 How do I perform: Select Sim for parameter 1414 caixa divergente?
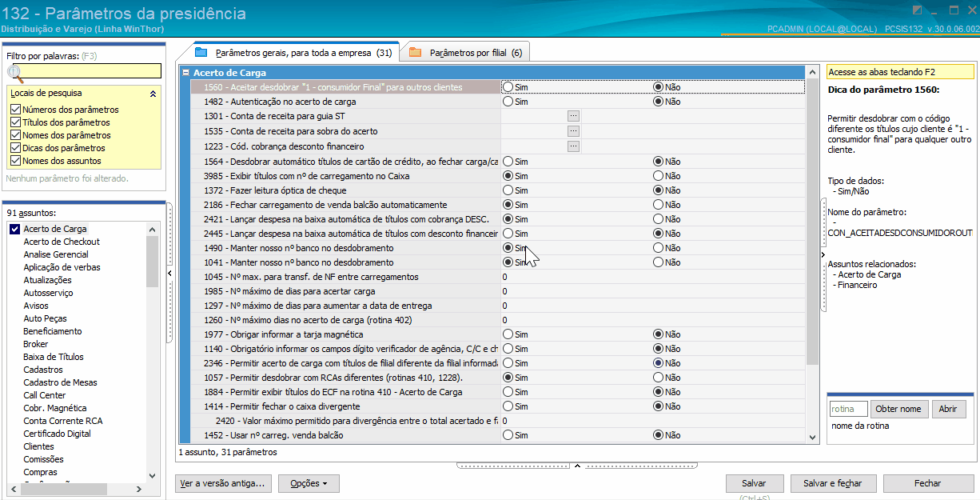point(508,406)
